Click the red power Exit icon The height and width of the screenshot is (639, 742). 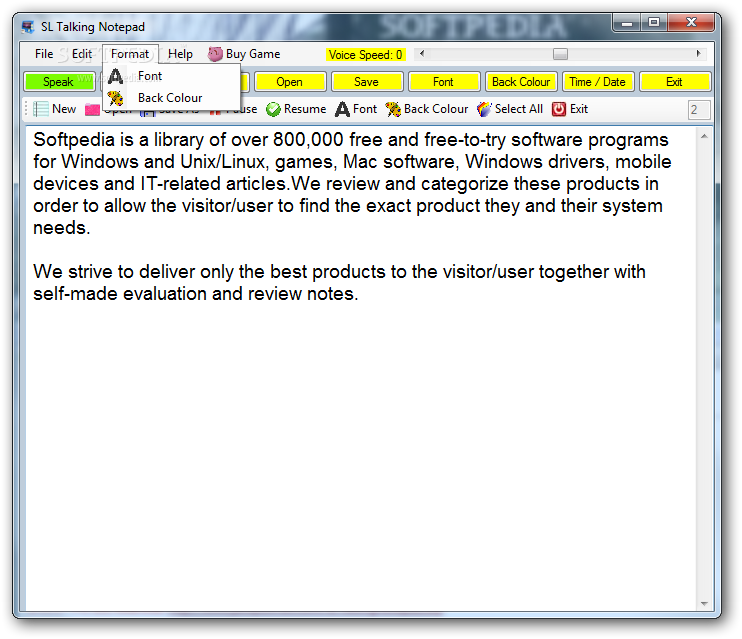tap(559, 109)
